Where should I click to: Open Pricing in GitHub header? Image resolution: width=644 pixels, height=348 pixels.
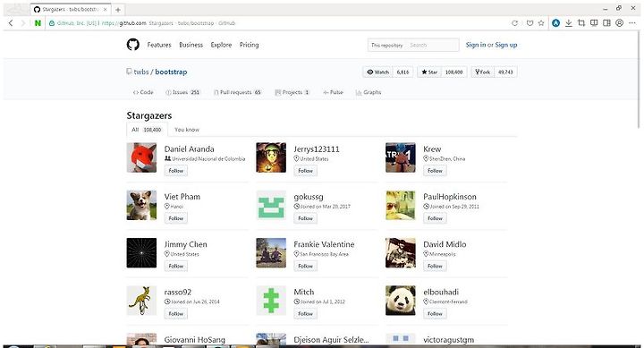250,45
